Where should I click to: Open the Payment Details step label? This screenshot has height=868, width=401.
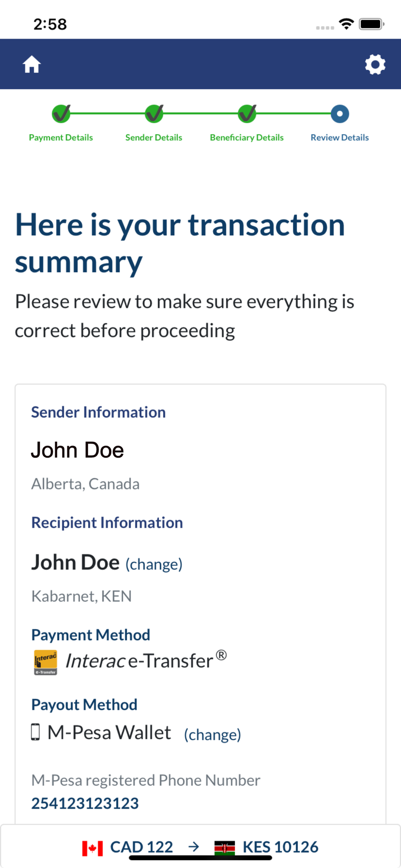(x=61, y=138)
